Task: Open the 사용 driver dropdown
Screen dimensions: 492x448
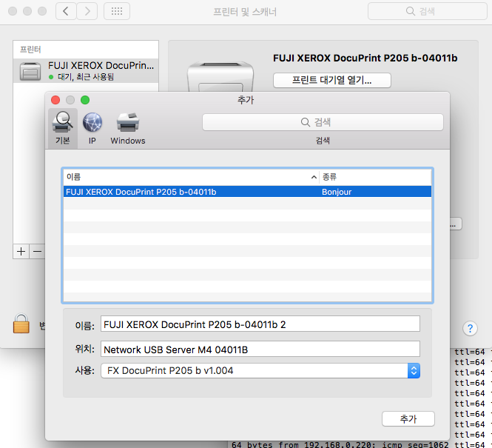Action: (x=260, y=371)
